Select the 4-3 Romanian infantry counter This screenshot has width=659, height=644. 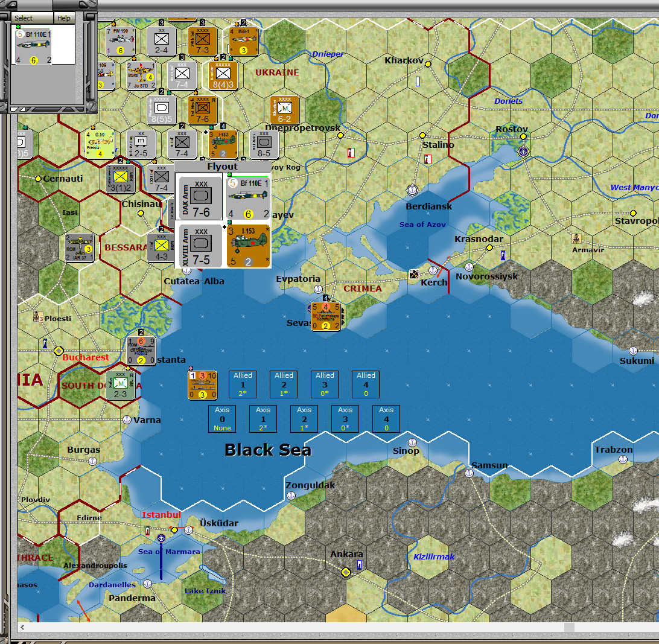(x=161, y=247)
